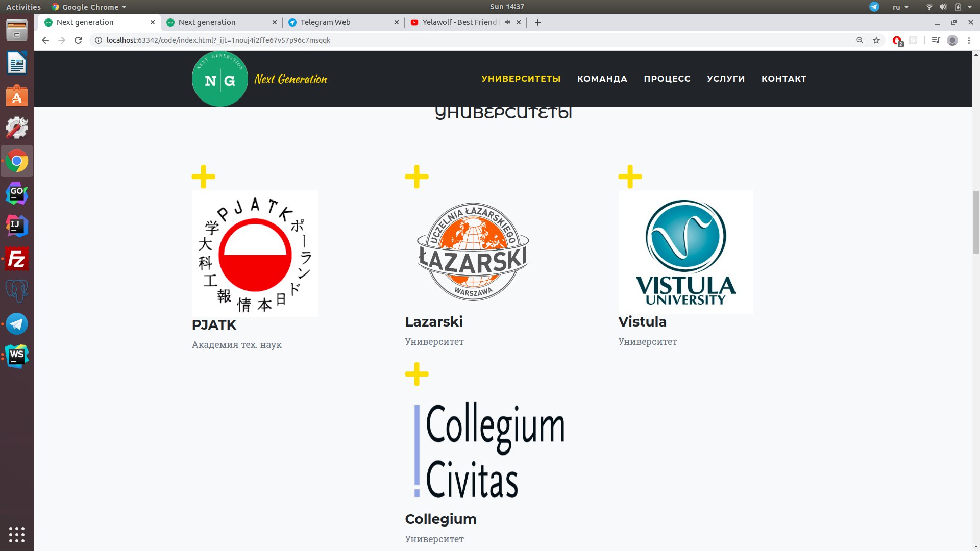Open the zoom indicator in address bar
This screenshot has height=551, width=980.
pos(860,40)
